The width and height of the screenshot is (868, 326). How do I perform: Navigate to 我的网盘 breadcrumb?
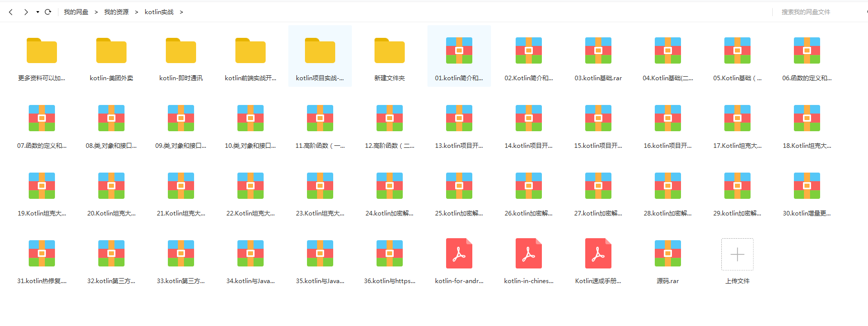pyautogui.click(x=76, y=12)
